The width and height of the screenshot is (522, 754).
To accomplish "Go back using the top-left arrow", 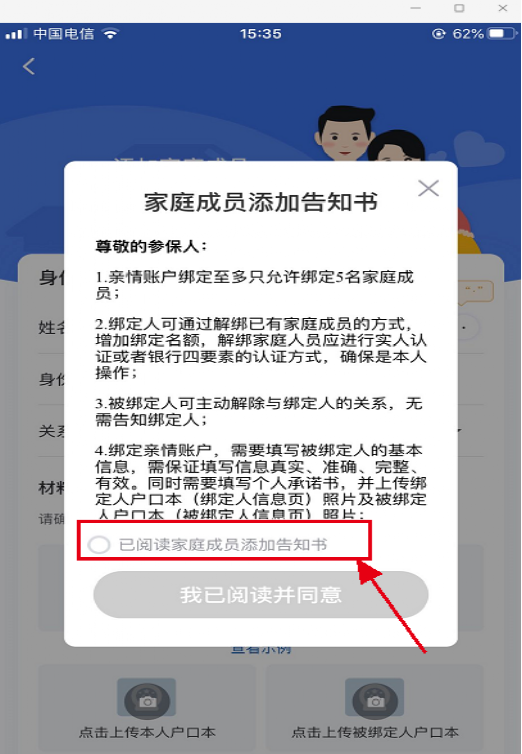I will (x=29, y=66).
